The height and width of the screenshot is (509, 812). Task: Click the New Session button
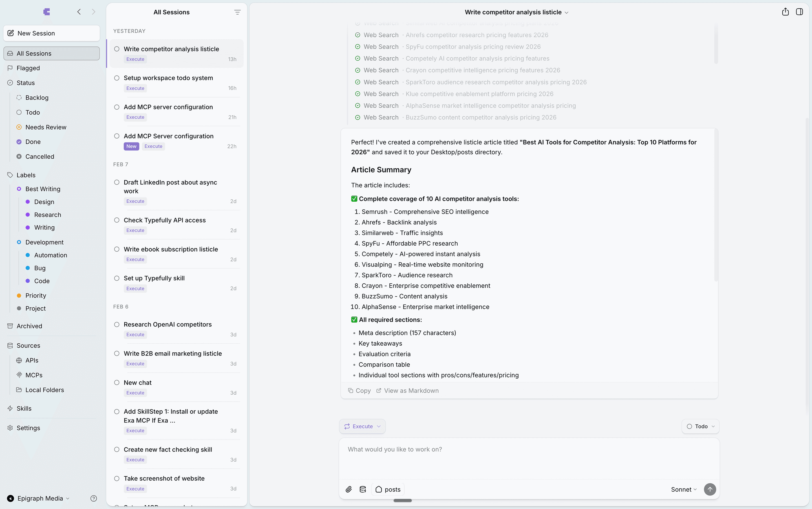pyautogui.click(x=52, y=33)
